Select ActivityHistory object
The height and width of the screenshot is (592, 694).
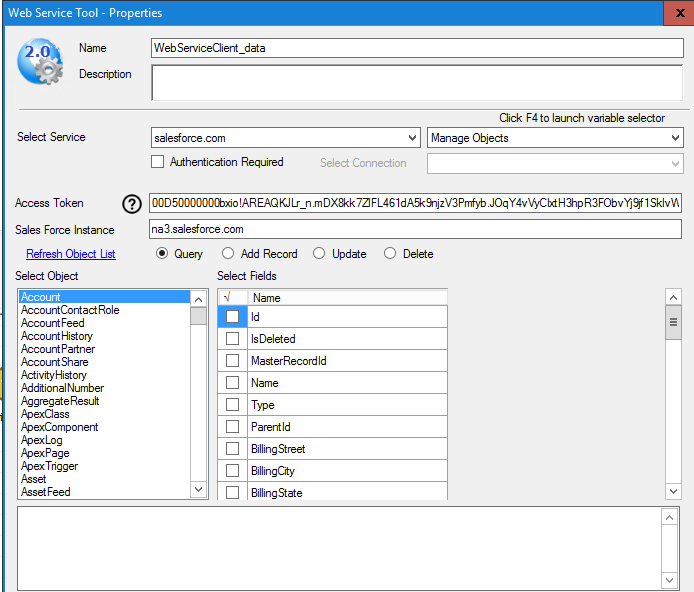(x=104, y=375)
